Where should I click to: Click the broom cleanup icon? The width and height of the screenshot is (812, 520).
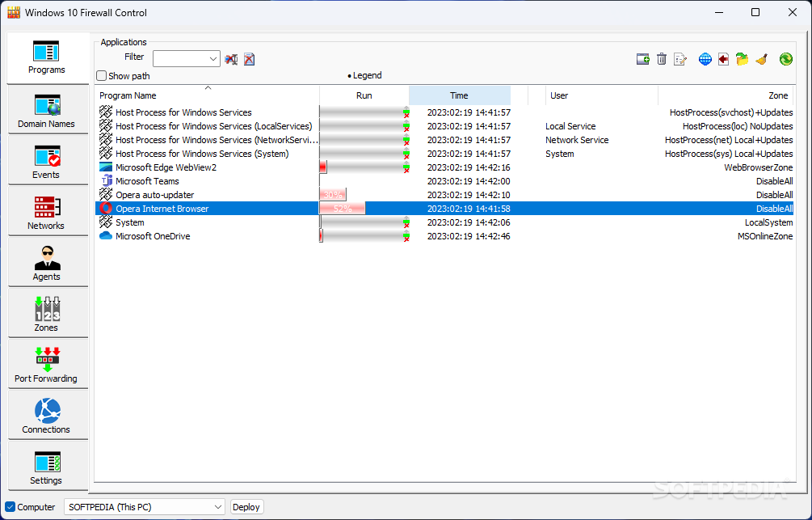[761, 59]
